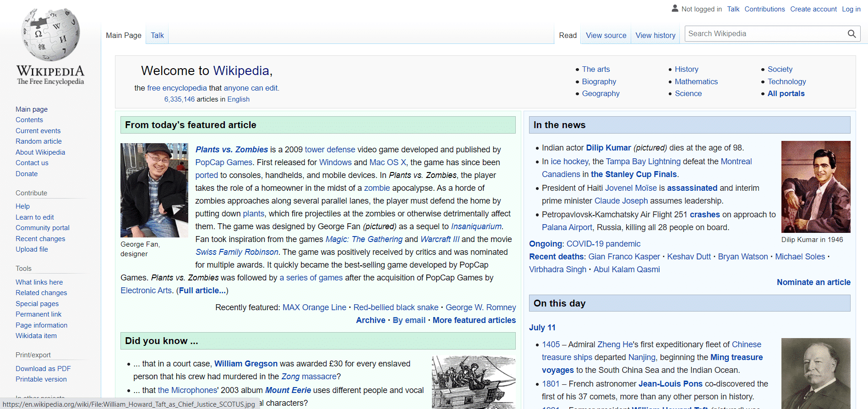The height and width of the screenshot is (409, 868).
Task: Open the Red-bellied black snake link
Action: [396, 307]
